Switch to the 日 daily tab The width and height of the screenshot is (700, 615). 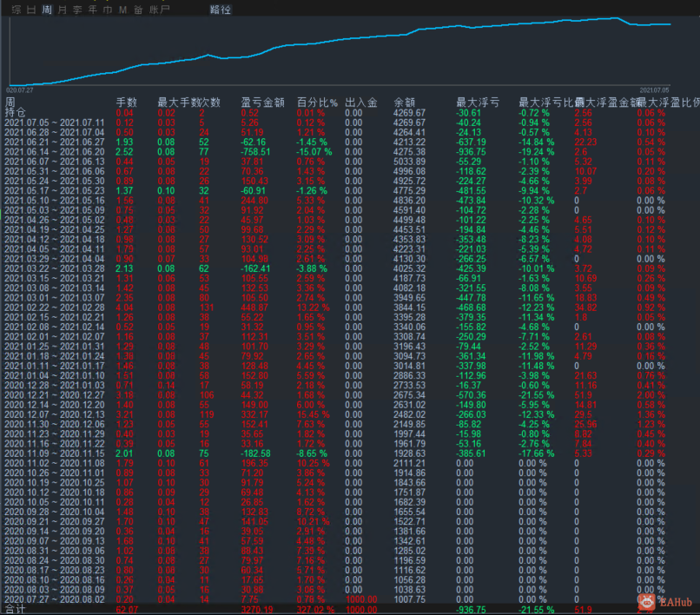(x=31, y=10)
